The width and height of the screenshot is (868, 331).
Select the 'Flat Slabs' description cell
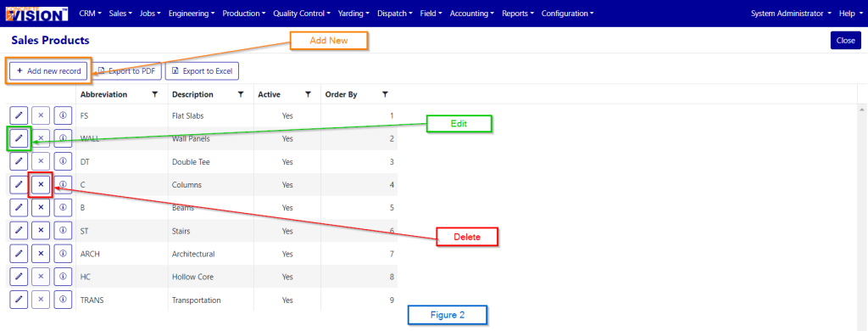tap(188, 116)
